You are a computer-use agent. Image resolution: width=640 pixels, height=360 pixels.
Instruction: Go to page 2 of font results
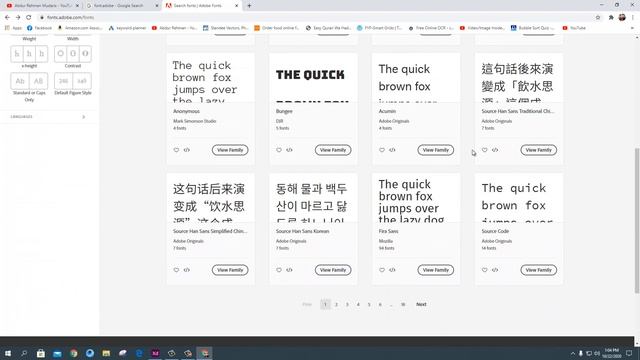336,304
